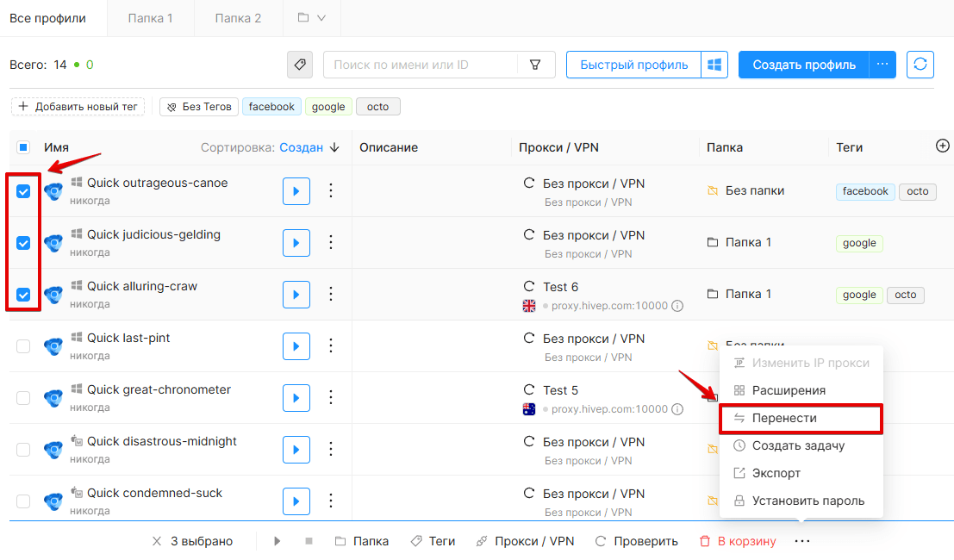Switch to the Папка 1 tab

pyautogui.click(x=150, y=18)
